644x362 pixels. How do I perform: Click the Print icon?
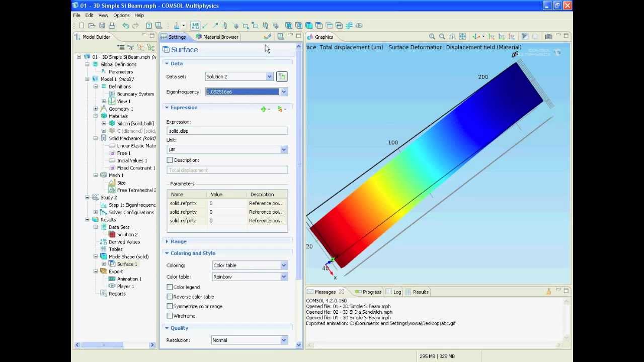pyautogui.click(x=112, y=26)
